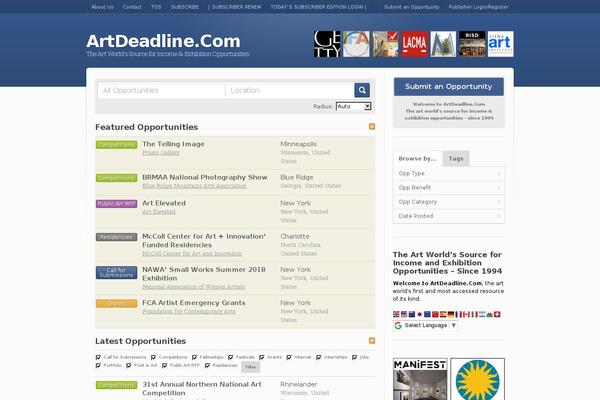Open the RISD sponsor logo
The height and width of the screenshot is (400, 600).
472,44
